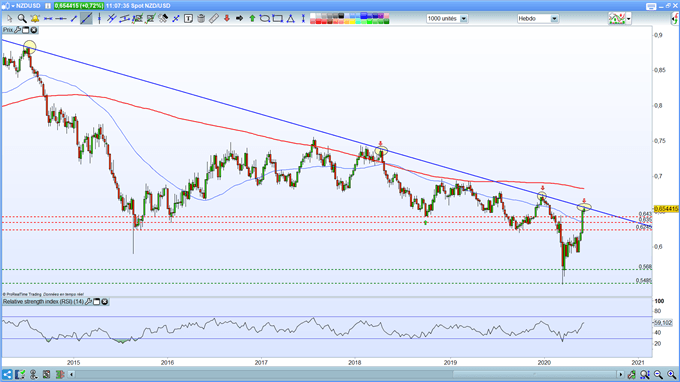Pick the dark green color swatch

point(386,21)
